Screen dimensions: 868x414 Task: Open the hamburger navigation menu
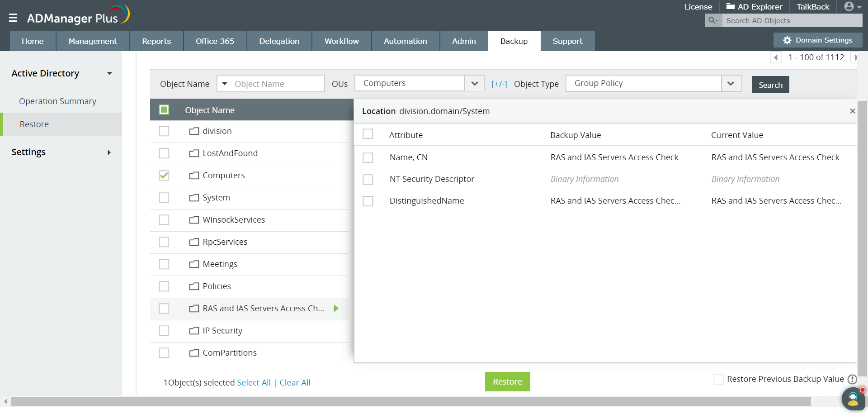(13, 18)
